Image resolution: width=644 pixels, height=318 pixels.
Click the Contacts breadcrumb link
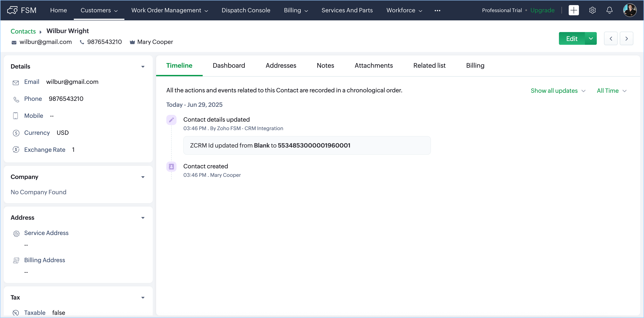pos(23,31)
